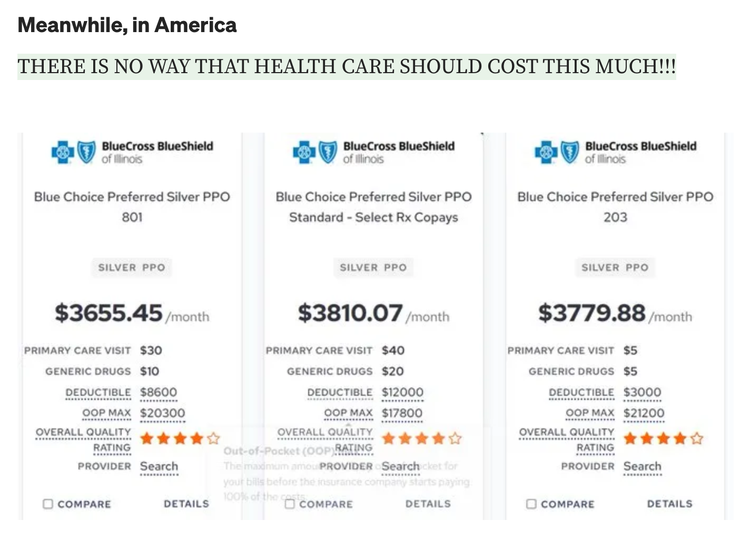Search providers for plan 801
750x560 pixels.
[159, 466]
